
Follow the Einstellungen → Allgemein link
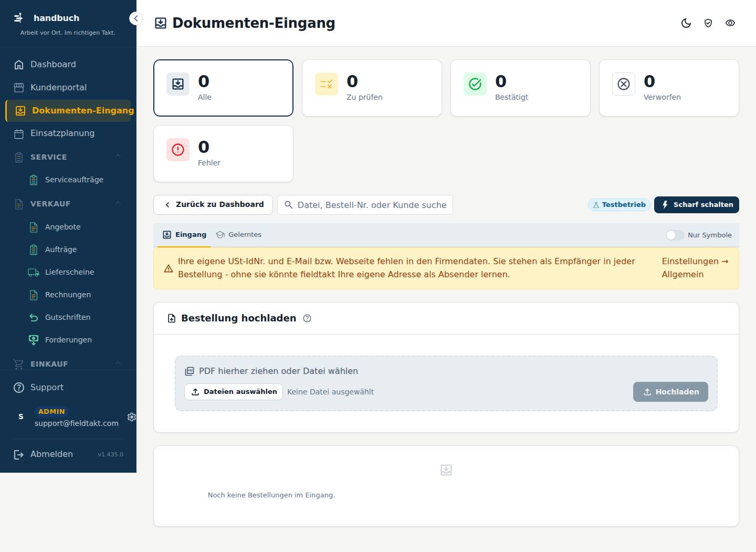pyautogui.click(x=695, y=268)
